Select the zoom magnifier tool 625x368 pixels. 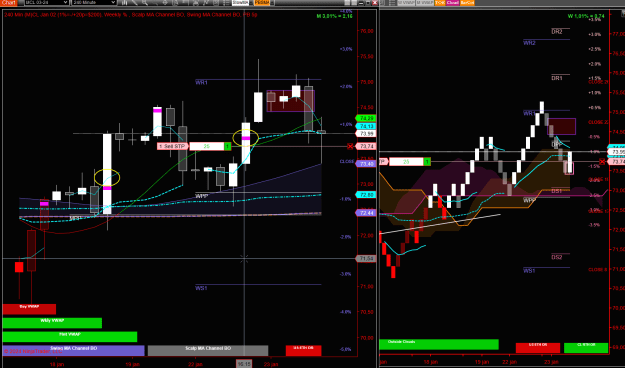click(x=145, y=2)
